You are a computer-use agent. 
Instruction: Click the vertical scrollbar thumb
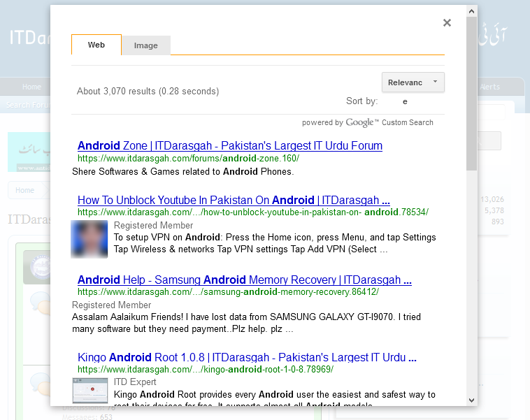coord(471,94)
